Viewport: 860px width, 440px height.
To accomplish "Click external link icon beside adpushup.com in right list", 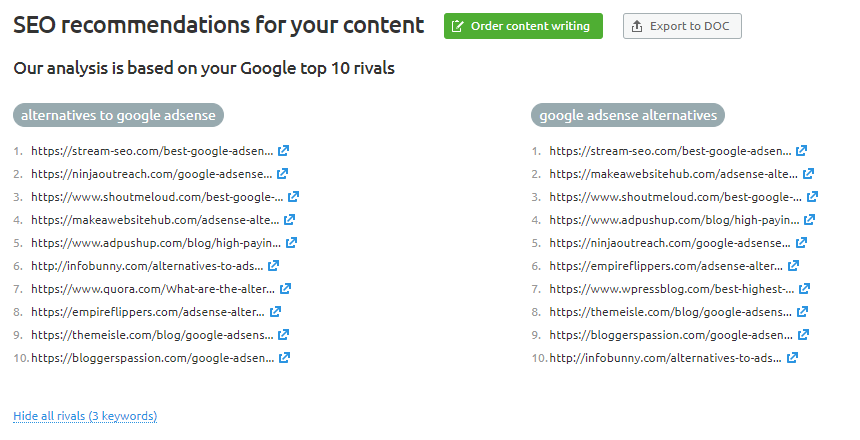I will pyautogui.click(x=809, y=219).
